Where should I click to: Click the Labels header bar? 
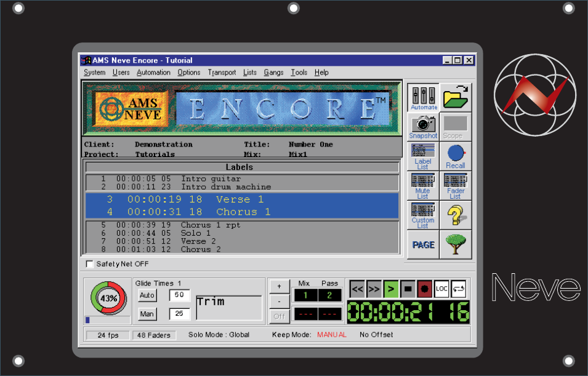point(242,167)
